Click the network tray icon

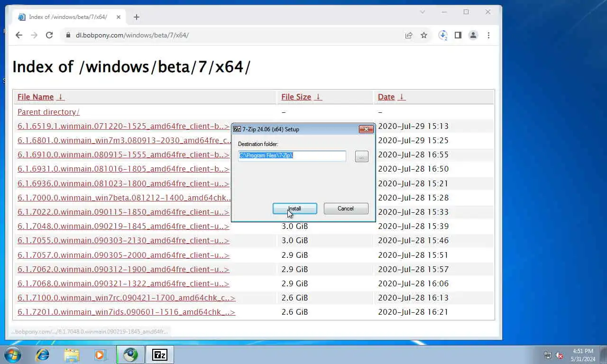point(548,355)
